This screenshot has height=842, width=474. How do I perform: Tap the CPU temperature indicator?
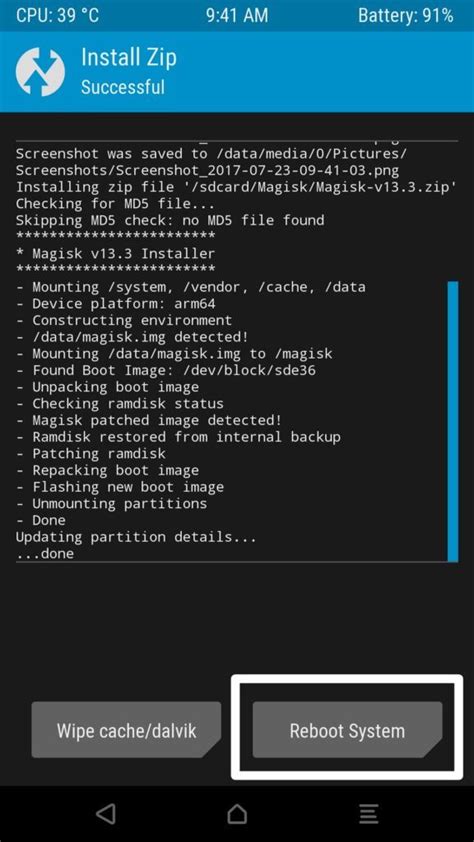coord(57,16)
